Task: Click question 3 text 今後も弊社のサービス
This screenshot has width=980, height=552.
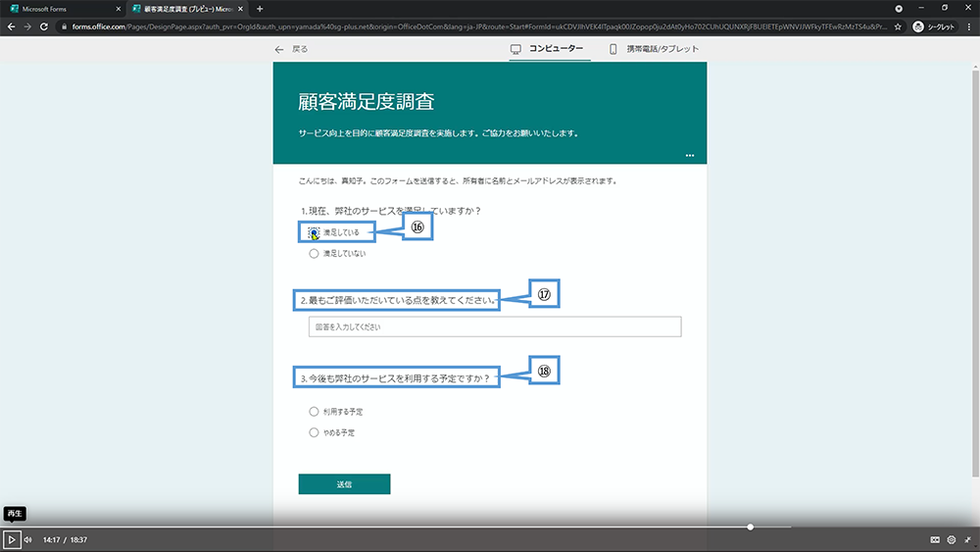Action: [x=356, y=378]
